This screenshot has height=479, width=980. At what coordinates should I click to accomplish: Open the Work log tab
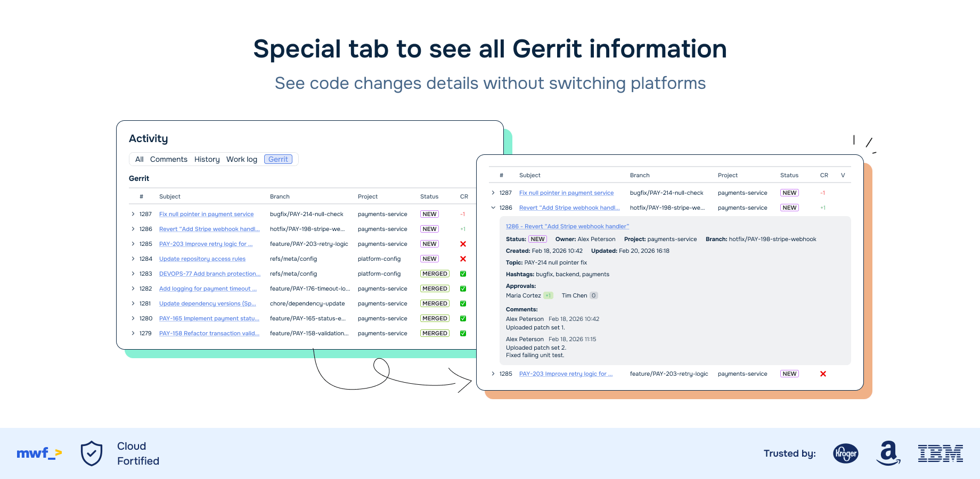click(242, 159)
